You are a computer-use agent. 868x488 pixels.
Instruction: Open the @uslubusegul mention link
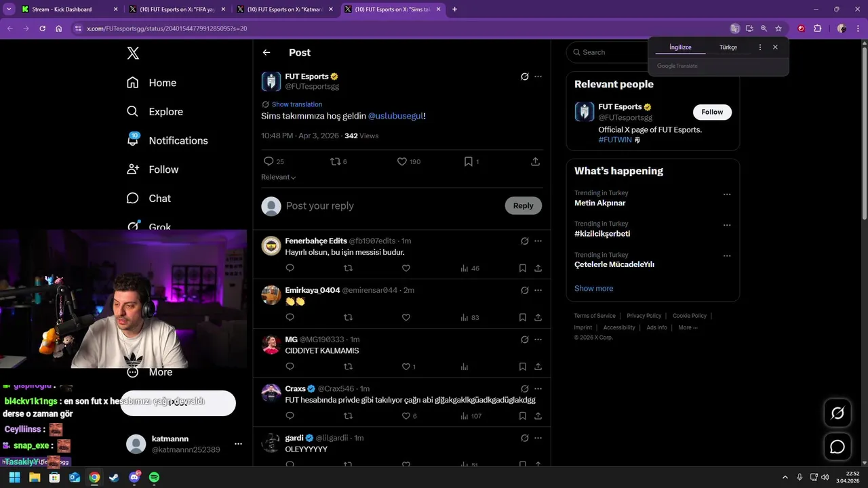396,116
